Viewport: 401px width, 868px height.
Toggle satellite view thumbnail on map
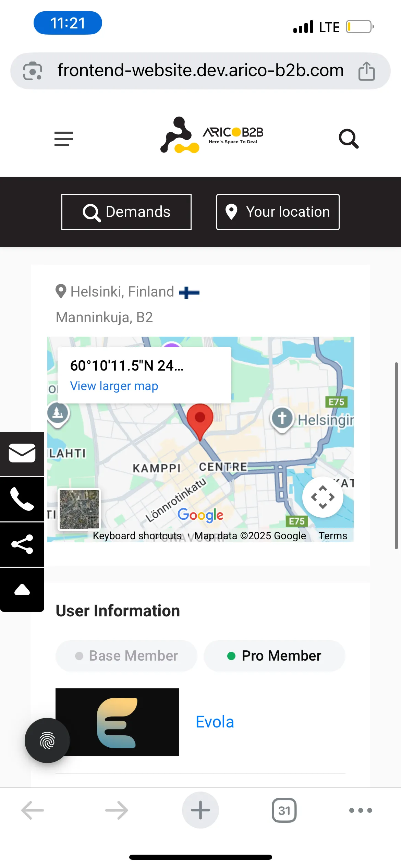click(x=79, y=509)
